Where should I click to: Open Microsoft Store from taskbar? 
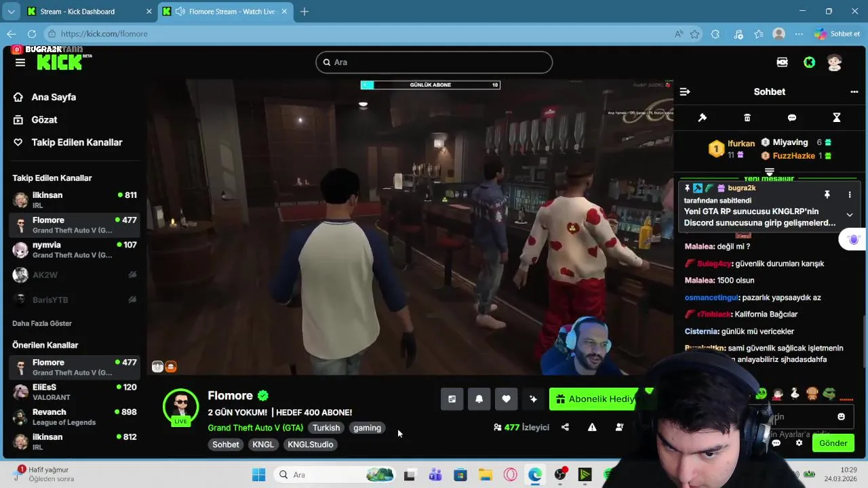pyautogui.click(x=460, y=475)
